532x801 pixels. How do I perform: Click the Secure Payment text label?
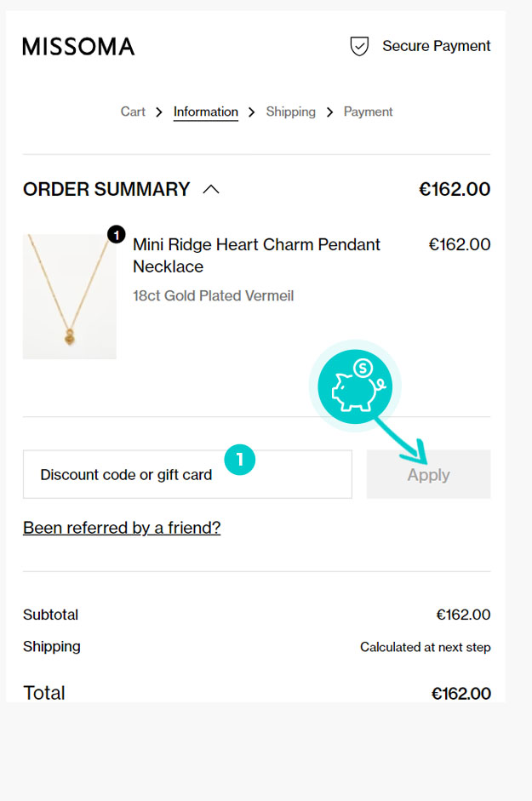(436, 46)
